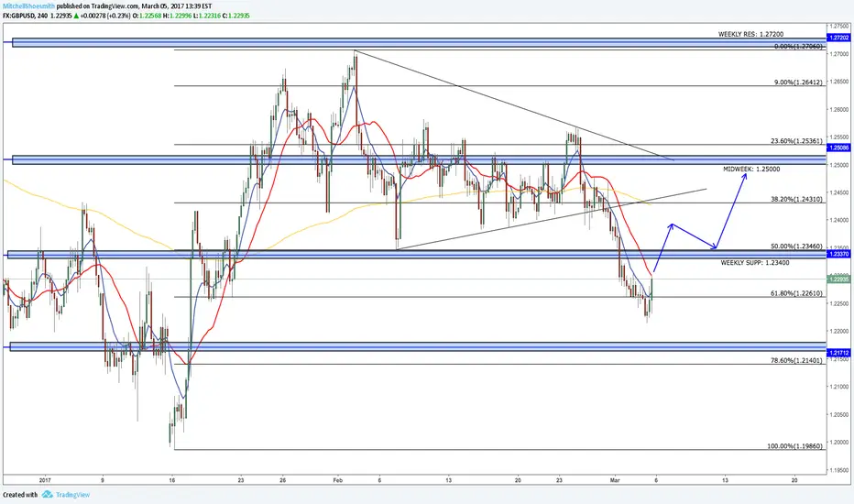Open the MitchellShoesmith author profile link

29,6
